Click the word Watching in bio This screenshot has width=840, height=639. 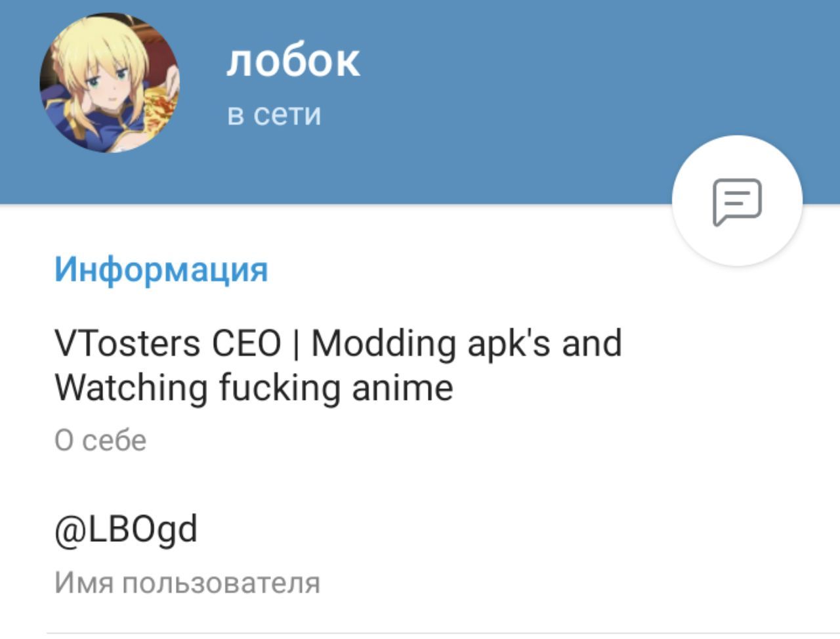(131, 387)
